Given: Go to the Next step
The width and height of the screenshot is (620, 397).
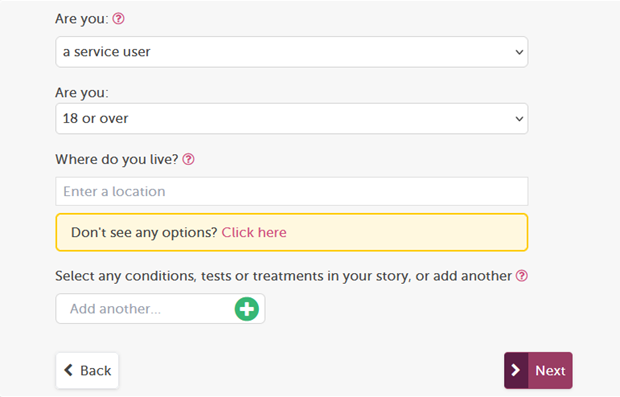Looking at the screenshot, I should [538, 371].
